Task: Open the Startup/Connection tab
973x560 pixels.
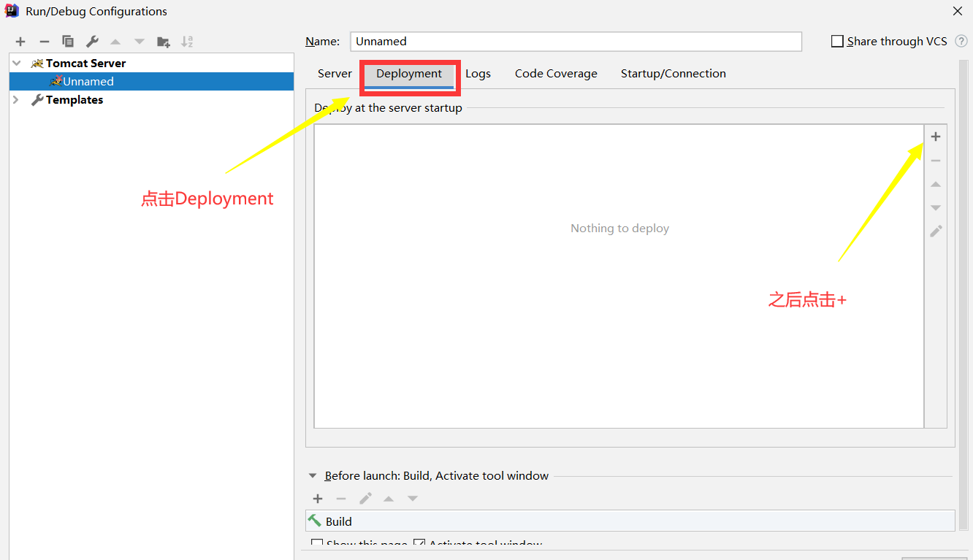Action: tap(674, 74)
